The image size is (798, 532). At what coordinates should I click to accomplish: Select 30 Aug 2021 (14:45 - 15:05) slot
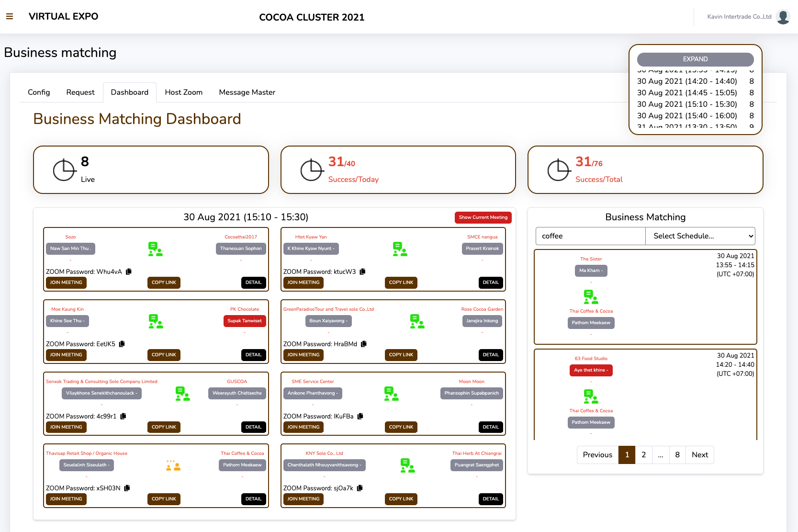click(687, 93)
